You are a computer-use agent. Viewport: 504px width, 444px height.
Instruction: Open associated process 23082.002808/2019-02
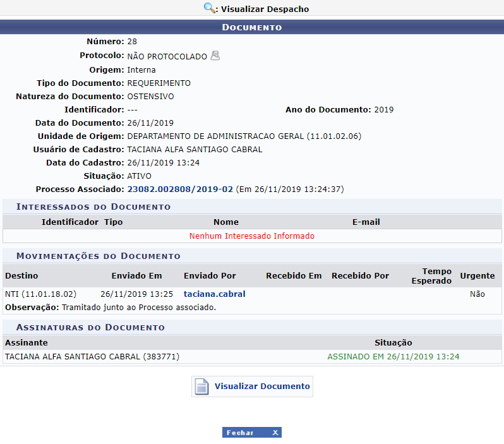coord(180,189)
